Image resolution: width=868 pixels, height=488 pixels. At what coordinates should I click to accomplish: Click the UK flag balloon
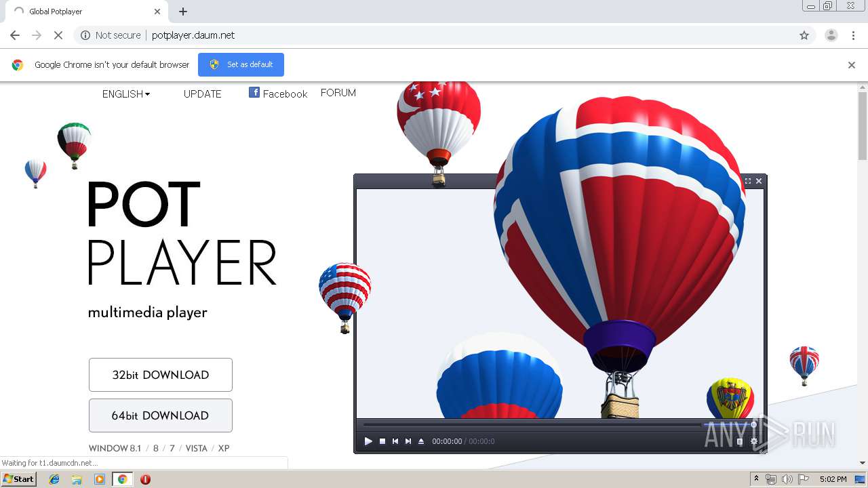point(804,365)
